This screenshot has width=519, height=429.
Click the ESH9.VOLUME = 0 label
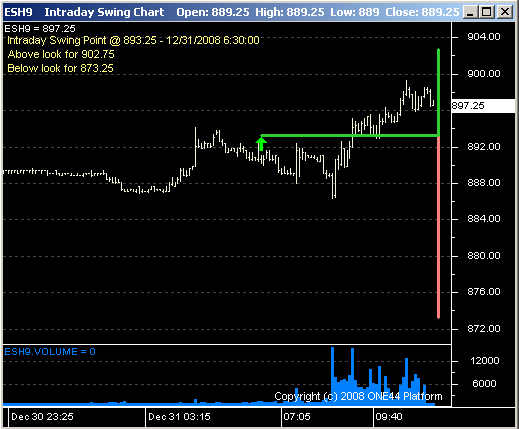click(x=50, y=352)
